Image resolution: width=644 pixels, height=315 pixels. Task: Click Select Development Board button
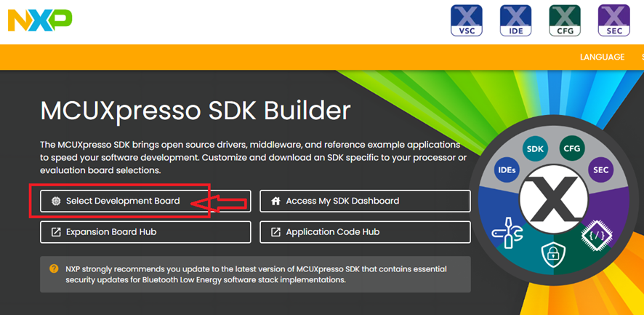pyautogui.click(x=145, y=201)
